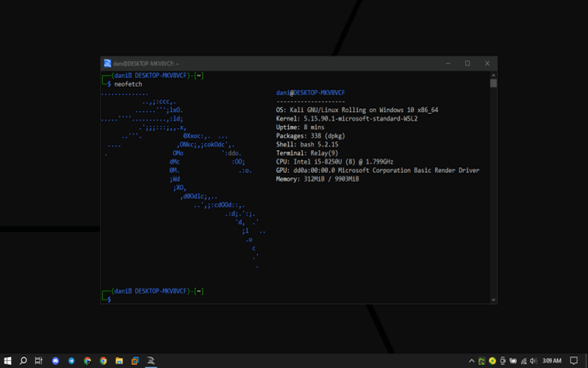
Task: Close the terminal window
Action: tap(487, 63)
